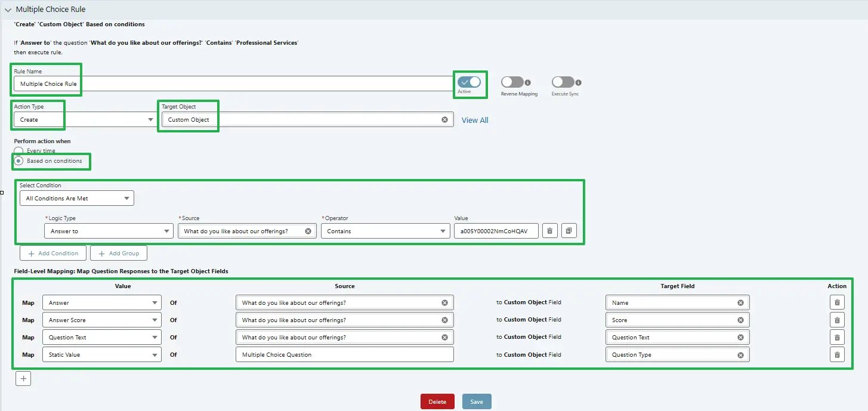
Task: Open the Question Text mapping dropdown
Action: point(101,337)
